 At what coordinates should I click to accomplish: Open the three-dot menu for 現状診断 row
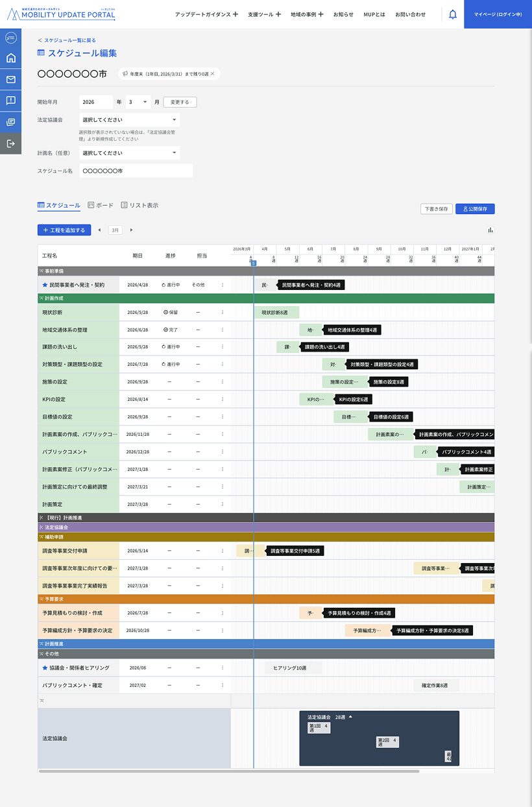(222, 312)
